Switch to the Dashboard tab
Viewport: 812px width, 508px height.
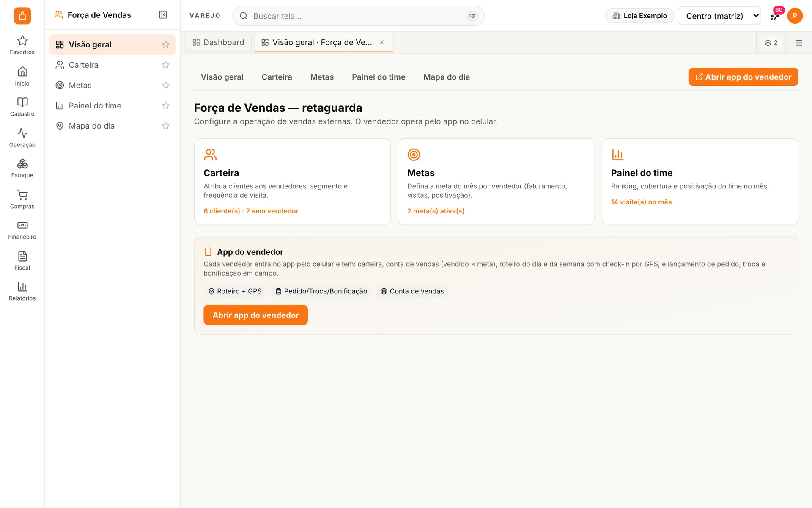coord(218,42)
